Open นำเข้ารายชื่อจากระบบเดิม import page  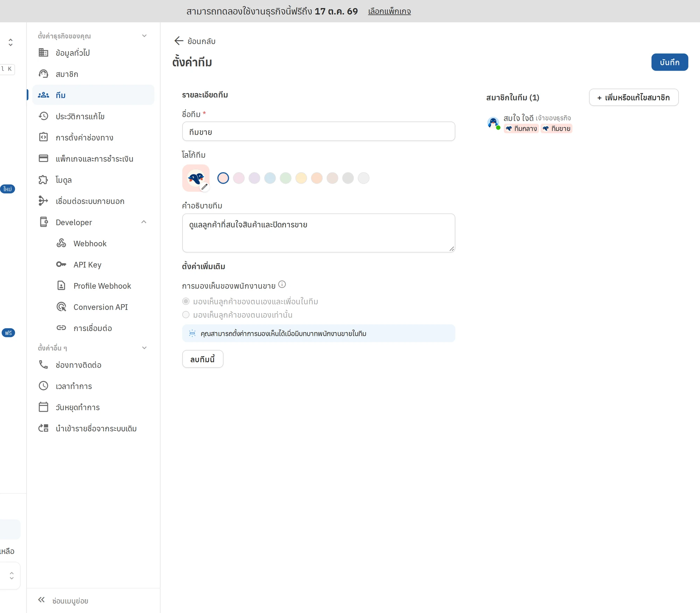tap(93, 428)
